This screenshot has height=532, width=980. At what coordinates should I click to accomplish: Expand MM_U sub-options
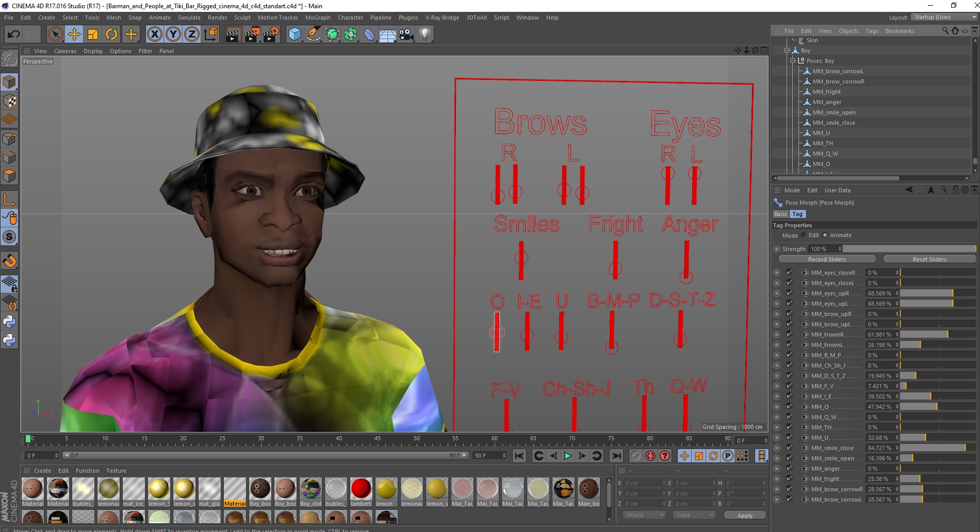tap(805, 438)
